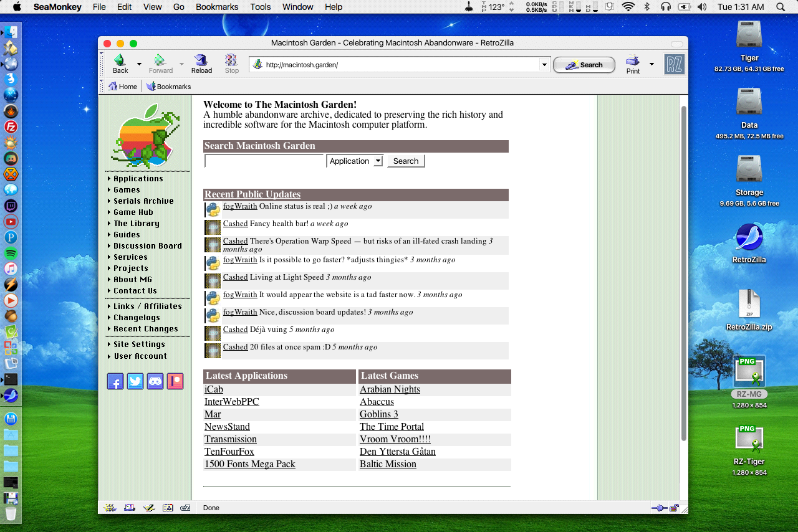Click Navigator icon in status bar component bar
The image size is (798, 532).
coord(110,508)
